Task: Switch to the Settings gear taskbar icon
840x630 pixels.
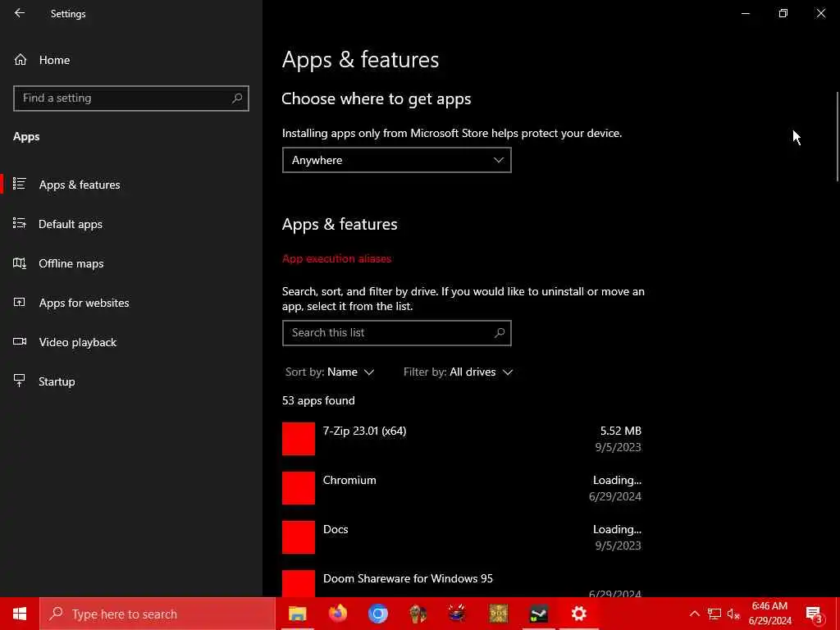Action: (x=578, y=614)
